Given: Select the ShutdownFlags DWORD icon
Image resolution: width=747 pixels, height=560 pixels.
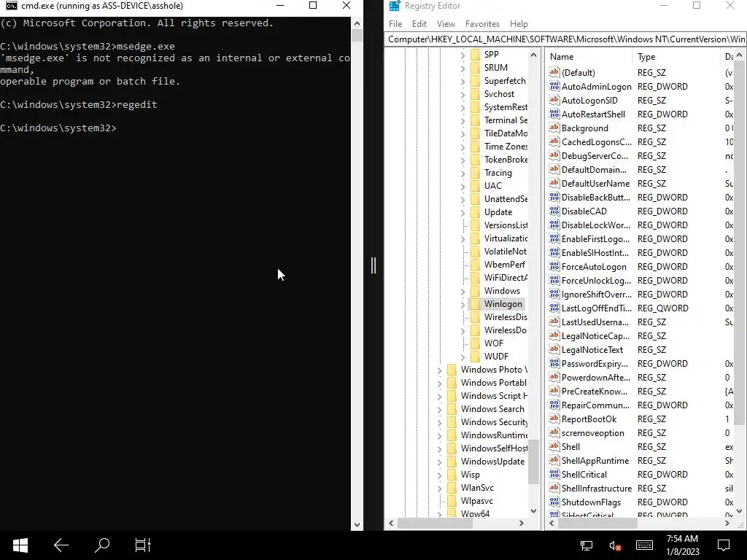Looking at the screenshot, I should (x=554, y=502).
